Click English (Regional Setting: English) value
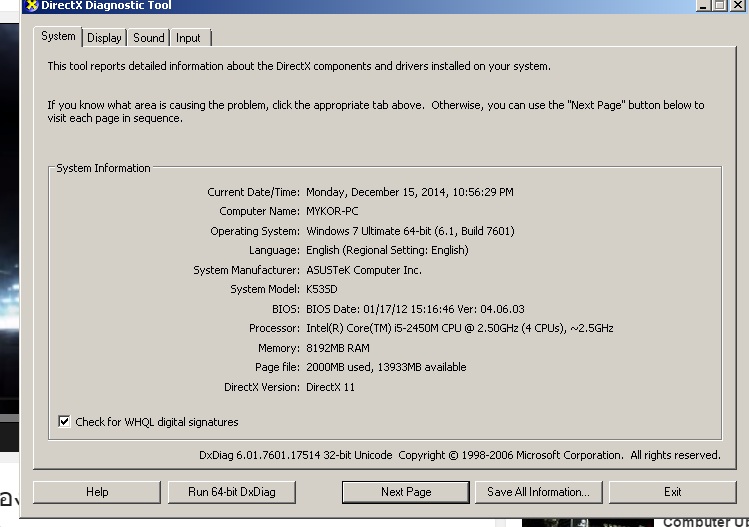Screen dimensions: 749x527 point(387,250)
